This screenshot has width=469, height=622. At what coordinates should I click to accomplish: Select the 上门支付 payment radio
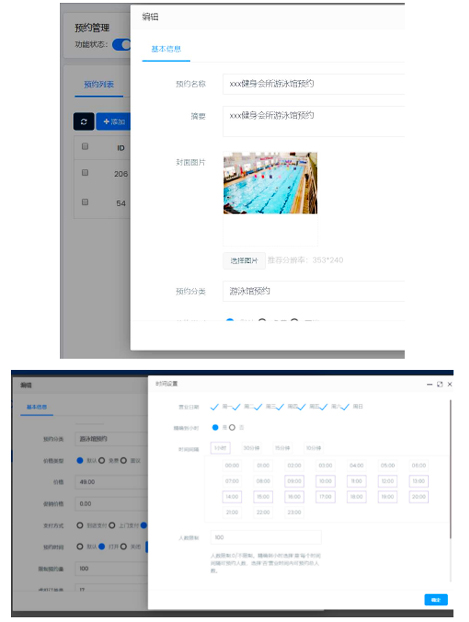(x=112, y=525)
